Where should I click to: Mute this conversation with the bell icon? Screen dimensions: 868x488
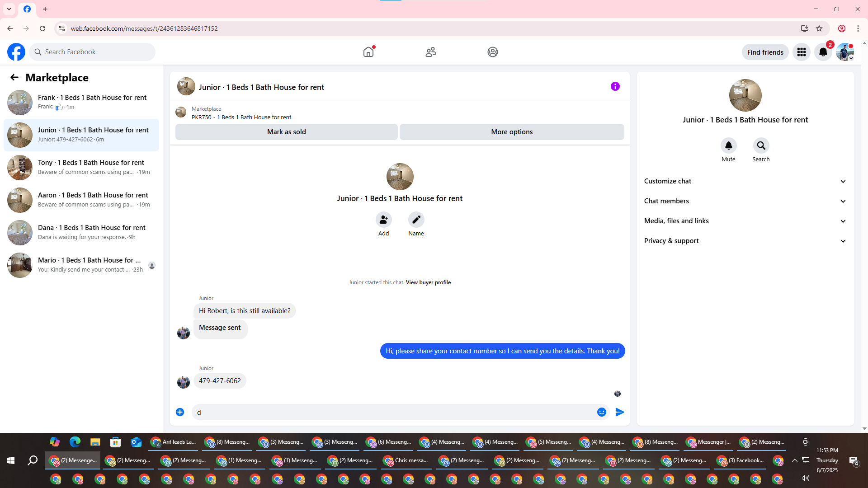[x=728, y=145]
